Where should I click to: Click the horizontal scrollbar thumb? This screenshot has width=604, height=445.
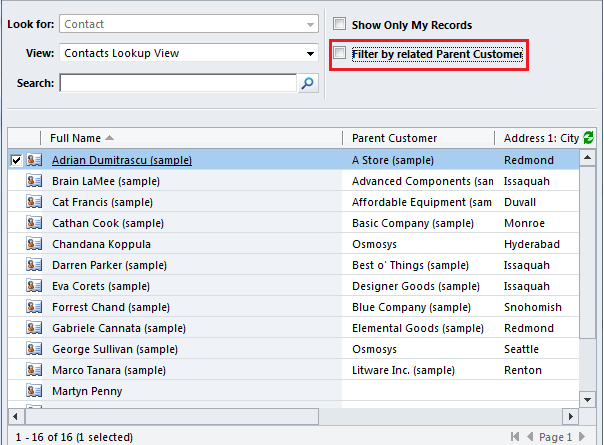pos(172,416)
